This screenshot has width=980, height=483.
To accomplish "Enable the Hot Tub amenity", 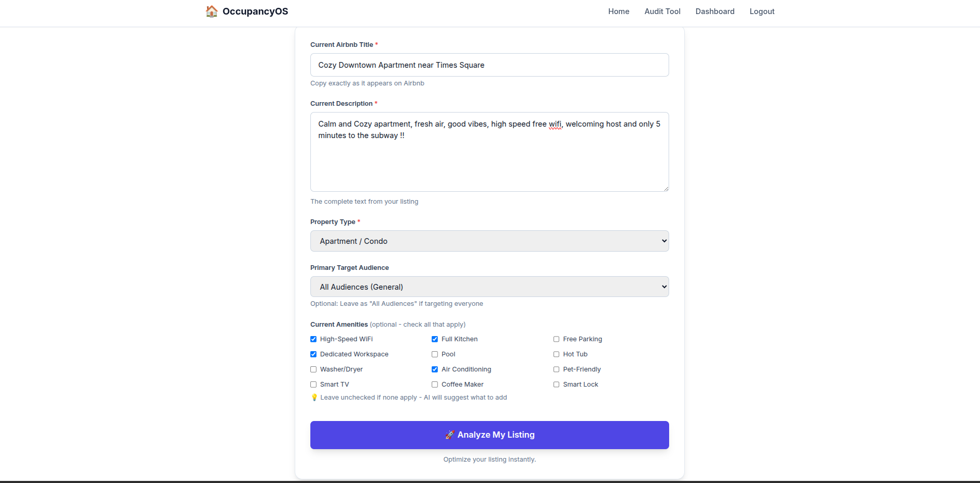I will [x=556, y=354].
